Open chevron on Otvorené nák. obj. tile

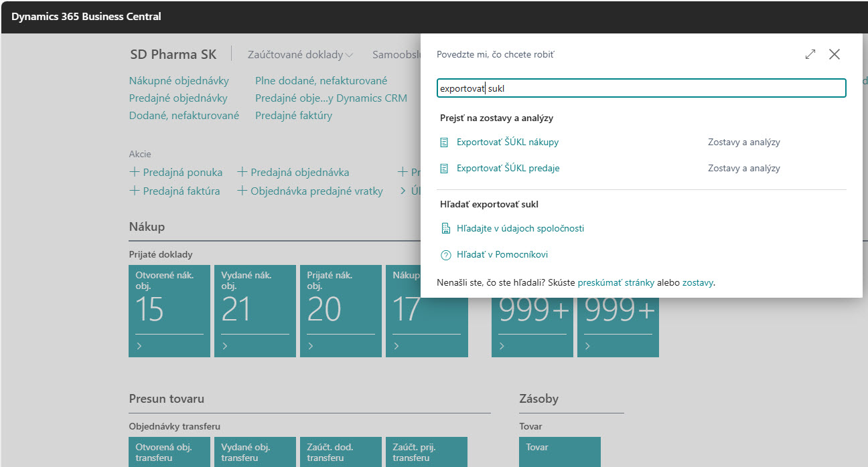click(139, 347)
